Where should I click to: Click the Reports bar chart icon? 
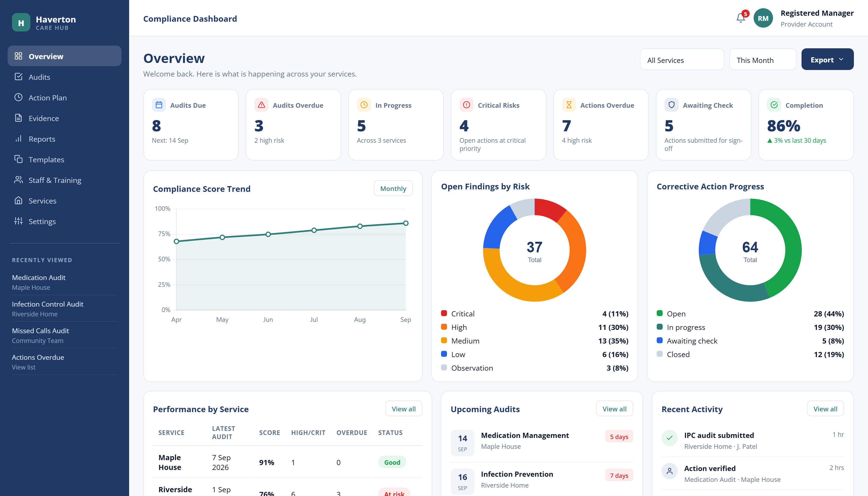[18, 139]
